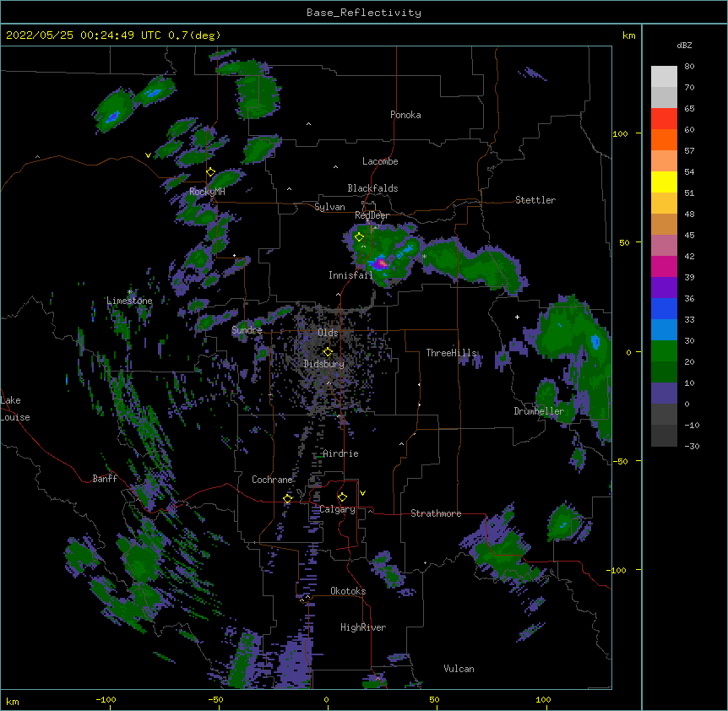
Task: Click the RedDeer city label
Action: click(x=372, y=215)
